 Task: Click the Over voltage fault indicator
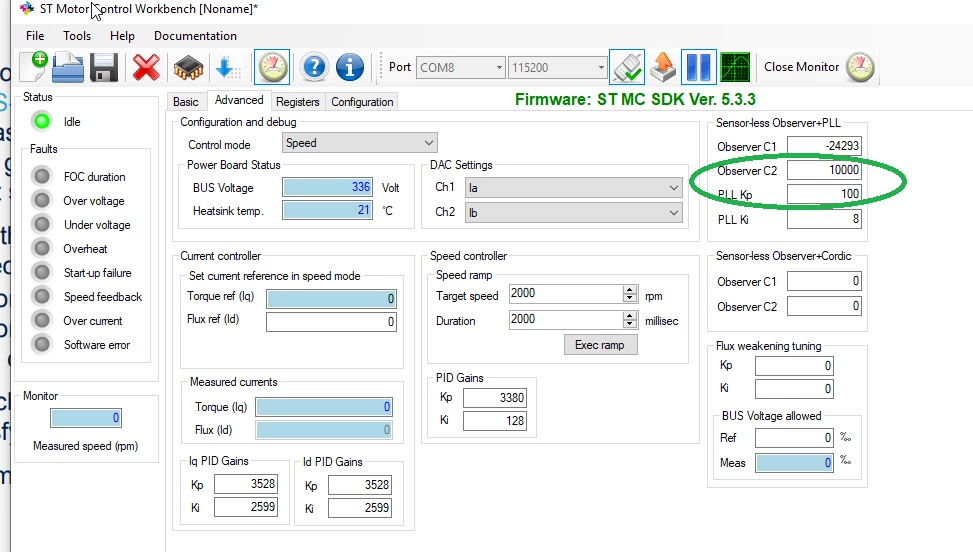click(42, 200)
